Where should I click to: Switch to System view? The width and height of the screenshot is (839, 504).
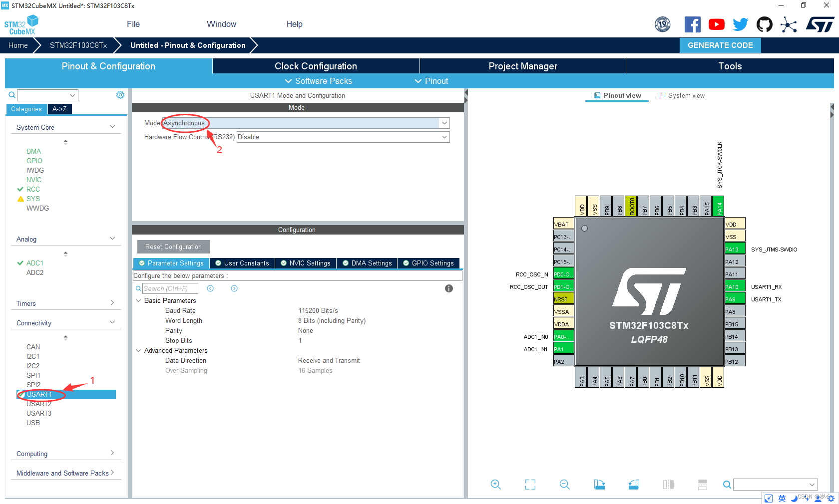click(682, 95)
